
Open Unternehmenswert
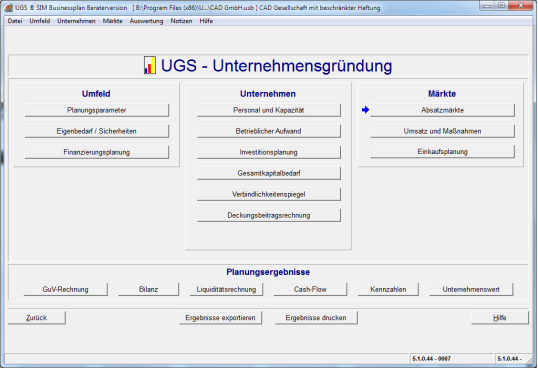(x=471, y=289)
